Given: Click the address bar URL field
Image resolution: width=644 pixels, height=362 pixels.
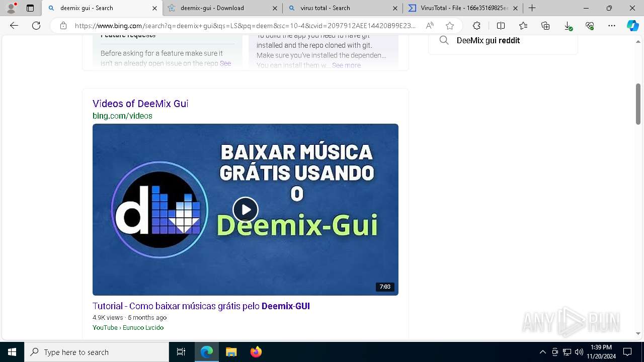Looking at the screenshot, I should 245,26.
